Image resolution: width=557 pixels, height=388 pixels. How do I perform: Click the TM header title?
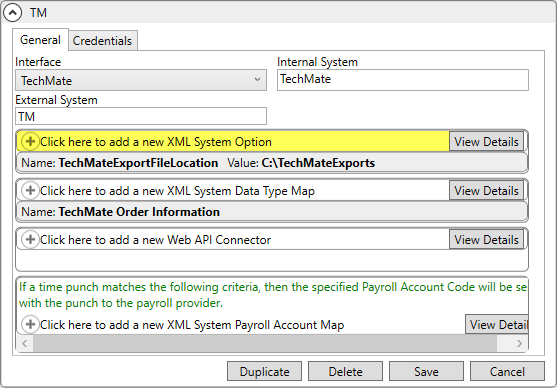coord(38,13)
